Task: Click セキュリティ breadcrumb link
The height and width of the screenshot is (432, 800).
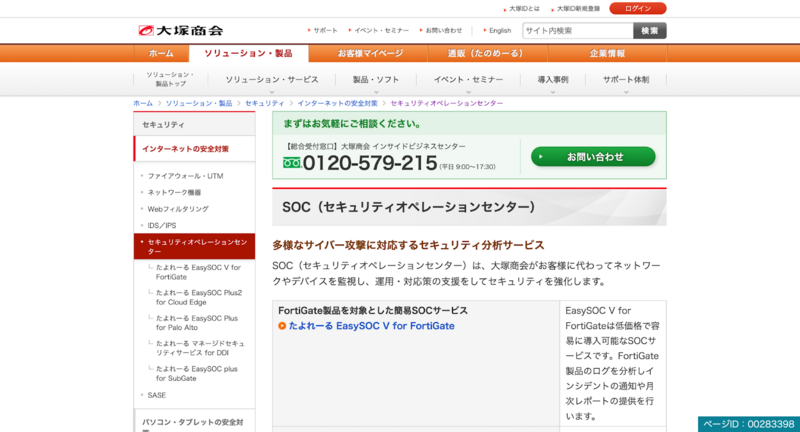Action: pyautogui.click(x=265, y=103)
